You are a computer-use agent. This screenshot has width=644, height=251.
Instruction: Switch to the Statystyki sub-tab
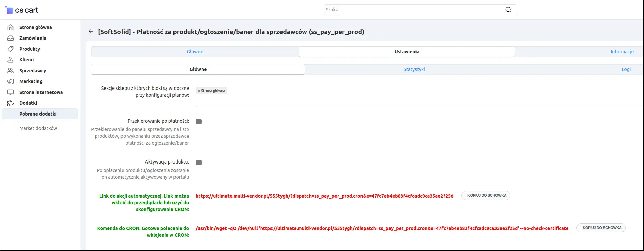coord(414,69)
